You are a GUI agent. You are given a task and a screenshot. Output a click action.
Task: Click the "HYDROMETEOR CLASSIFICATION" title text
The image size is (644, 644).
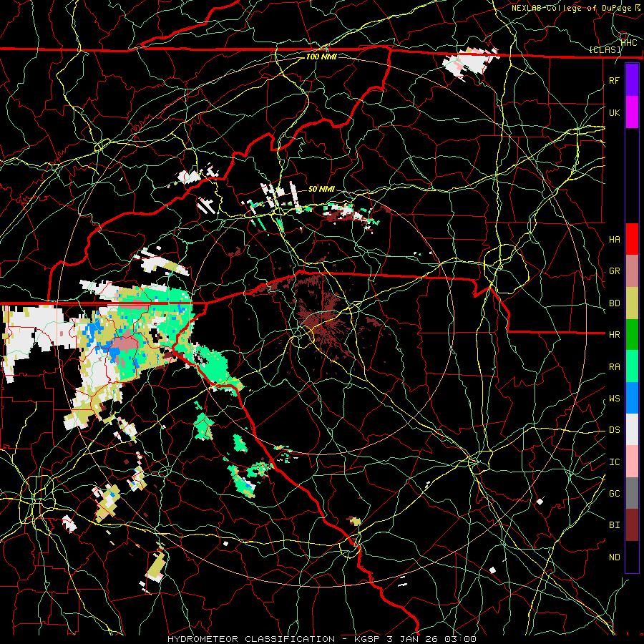click(x=251, y=639)
